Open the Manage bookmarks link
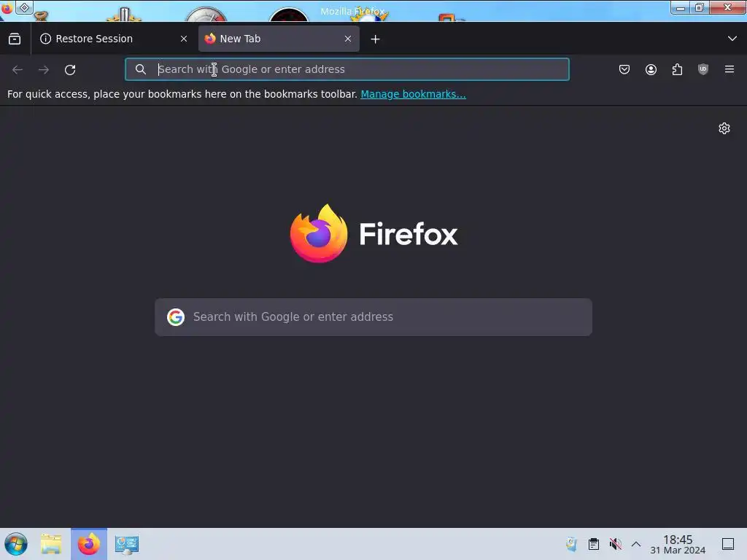The width and height of the screenshot is (747, 560). coord(413,94)
